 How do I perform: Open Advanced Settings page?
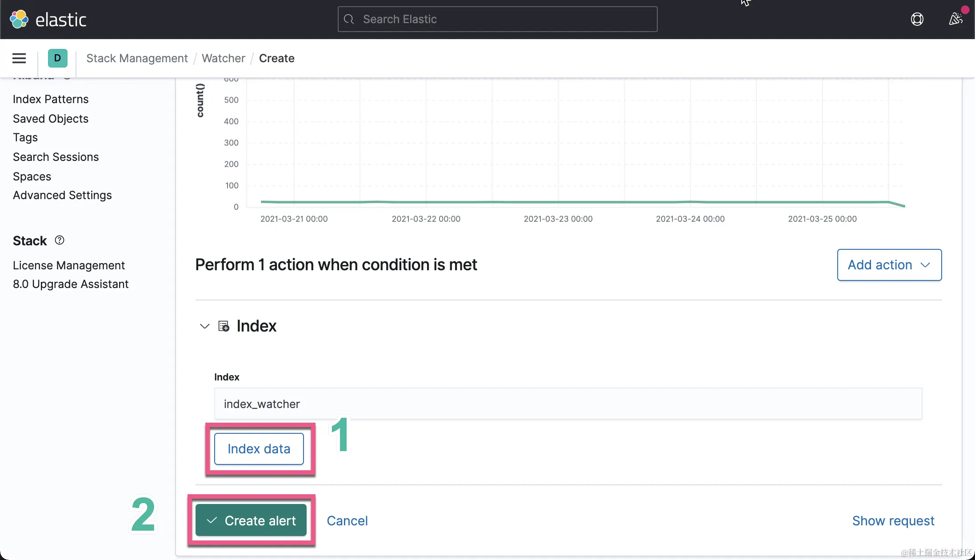tap(62, 195)
